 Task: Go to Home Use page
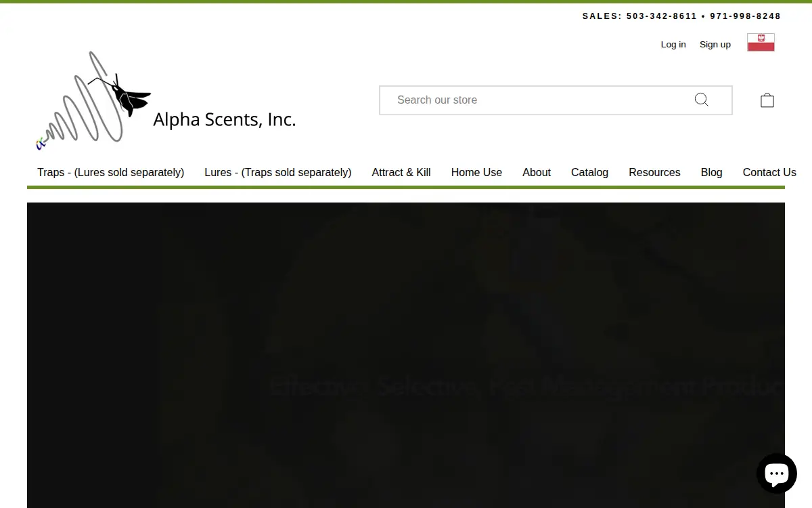[x=476, y=172]
